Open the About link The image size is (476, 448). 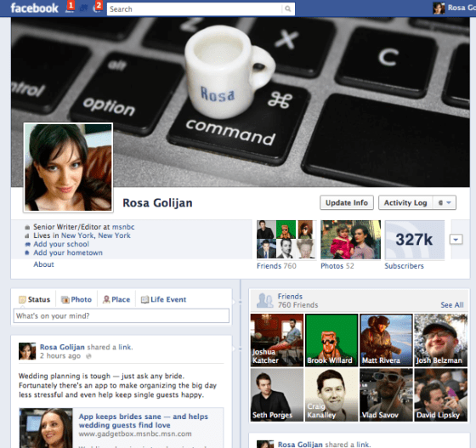coord(43,264)
